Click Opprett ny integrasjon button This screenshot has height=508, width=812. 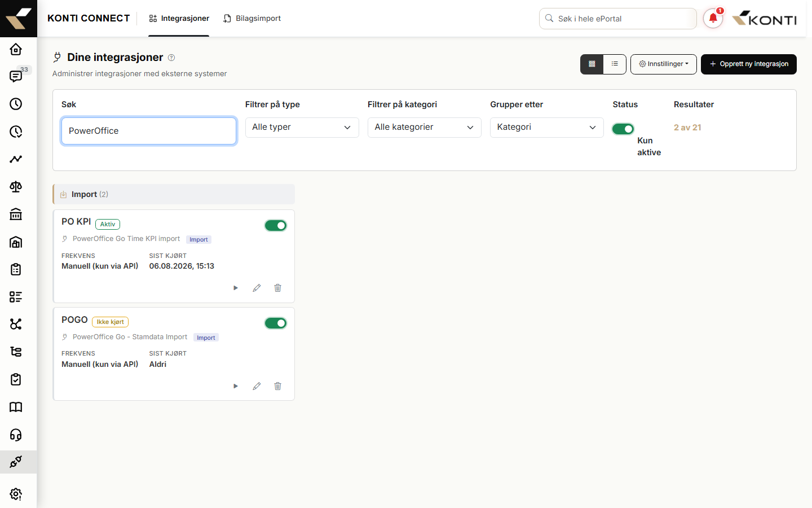(x=749, y=64)
